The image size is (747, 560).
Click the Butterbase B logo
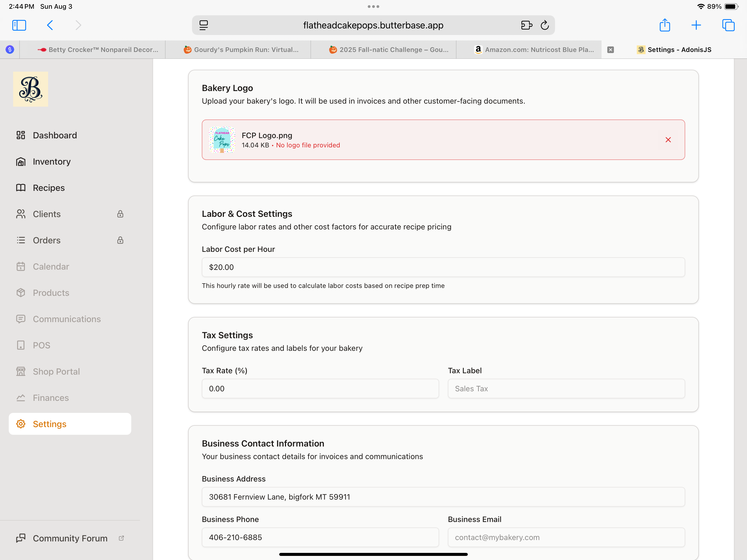coord(31,89)
